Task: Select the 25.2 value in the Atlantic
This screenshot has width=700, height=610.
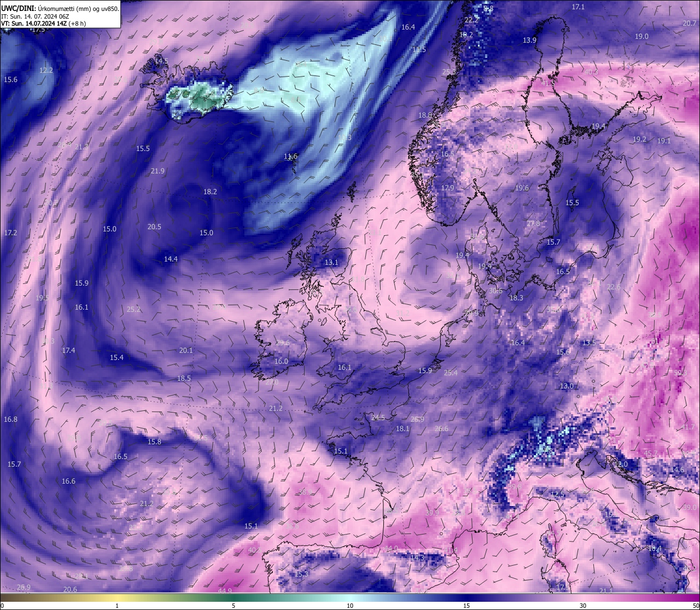Action: [x=133, y=309]
